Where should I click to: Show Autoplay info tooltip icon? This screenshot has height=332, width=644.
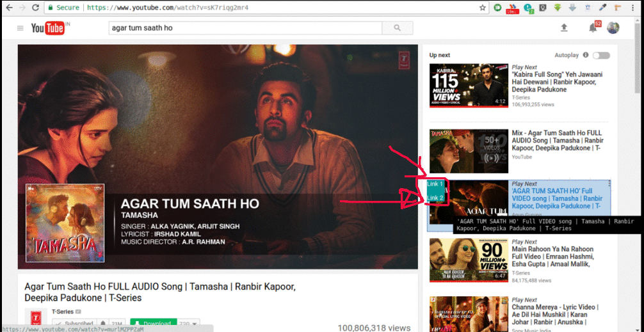(585, 55)
